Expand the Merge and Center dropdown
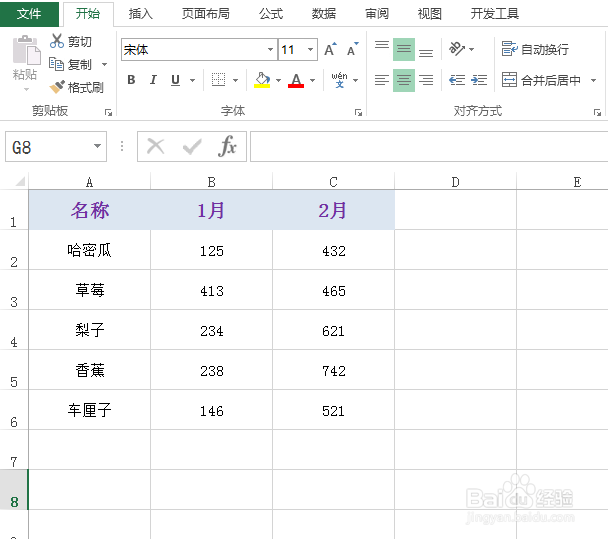Image resolution: width=608 pixels, height=539 pixels. pyautogui.click(x=593, y=80)
